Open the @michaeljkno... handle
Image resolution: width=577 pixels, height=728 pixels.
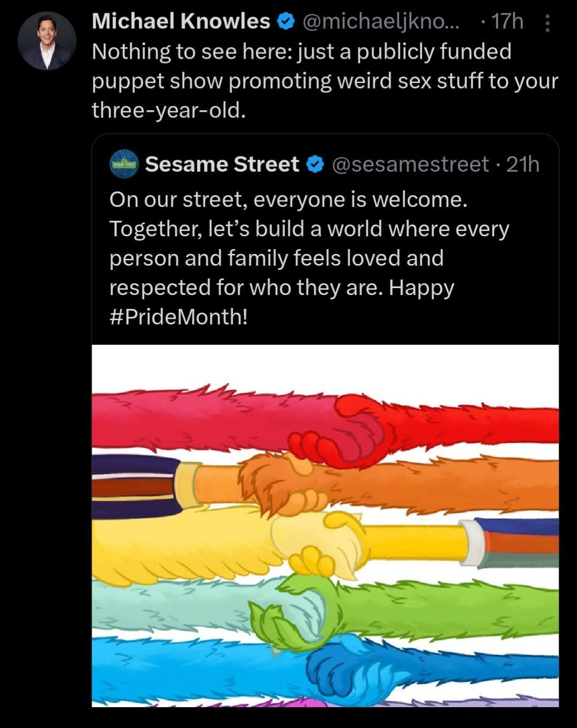(x=381, y=22)
